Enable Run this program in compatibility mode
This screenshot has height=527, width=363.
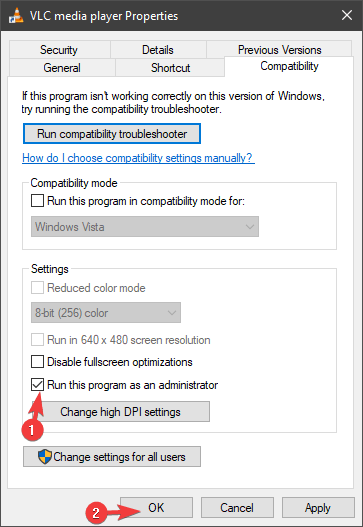[37, 201]
